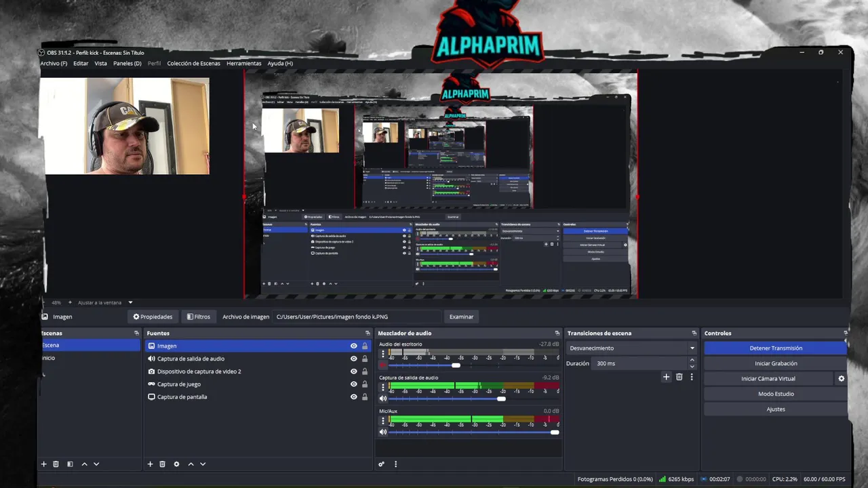Open the Vista menu
This screenshot has height=488, width=868.
(100, 63)
